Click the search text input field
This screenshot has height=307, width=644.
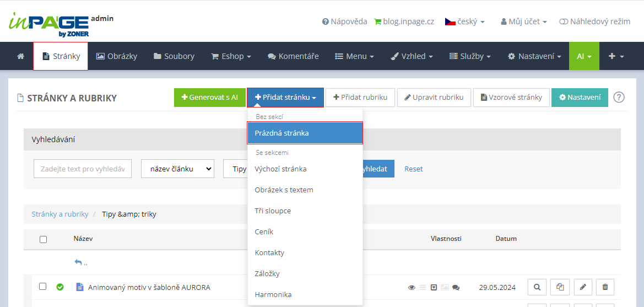pyautogui.click(x=83, y=169)
